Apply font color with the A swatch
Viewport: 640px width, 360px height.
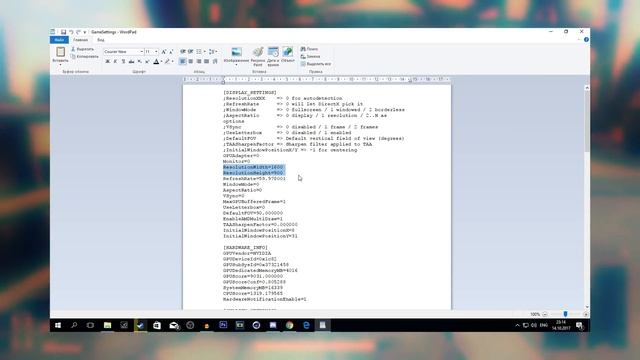click(x=156, y=61)
